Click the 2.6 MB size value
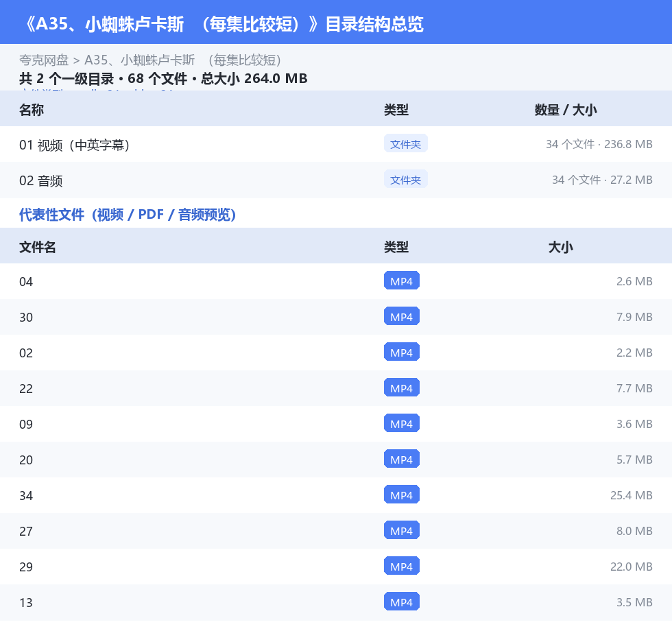Image resolution: width=672 pixels, height=642 pixels. tap(634, 282)
